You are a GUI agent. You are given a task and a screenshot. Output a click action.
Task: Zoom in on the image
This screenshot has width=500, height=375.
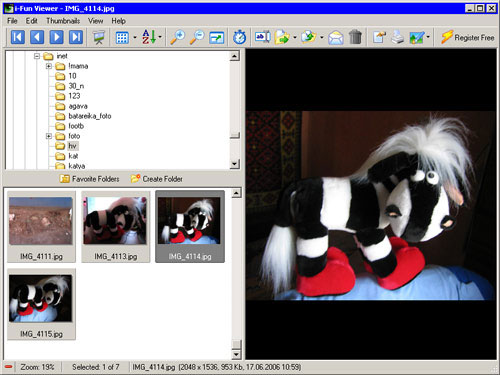(x=178, y=37)
